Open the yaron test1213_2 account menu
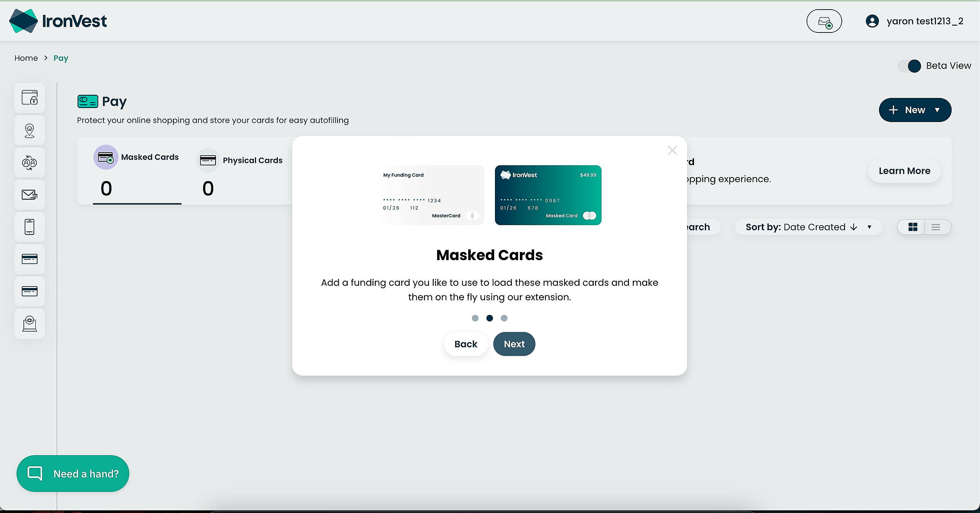Viewport: 980px width, 513px height. pyautogui.click(x=915, y=21)
